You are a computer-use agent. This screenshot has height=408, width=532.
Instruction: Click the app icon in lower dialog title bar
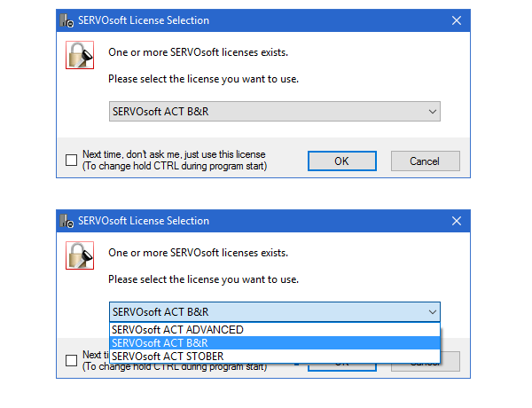point(67,221)
